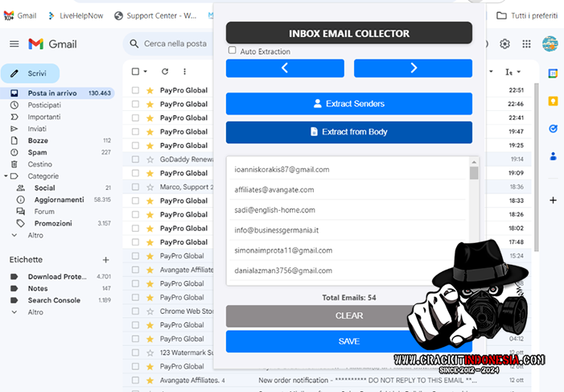Open Google Tasks in side panel
Screen dimensions: 564x392
(x=553, y=128)
